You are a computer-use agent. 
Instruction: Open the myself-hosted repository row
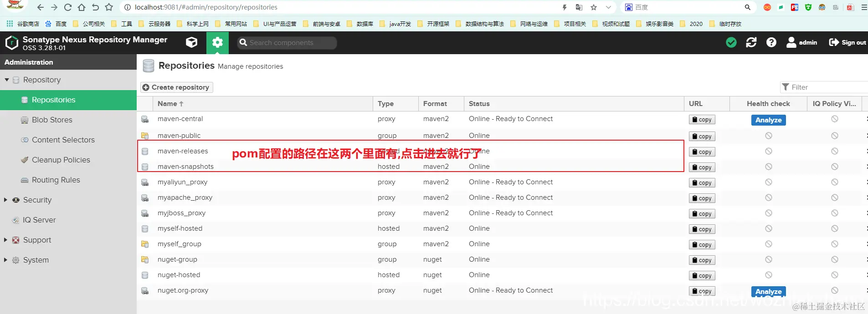click(502, 228)
